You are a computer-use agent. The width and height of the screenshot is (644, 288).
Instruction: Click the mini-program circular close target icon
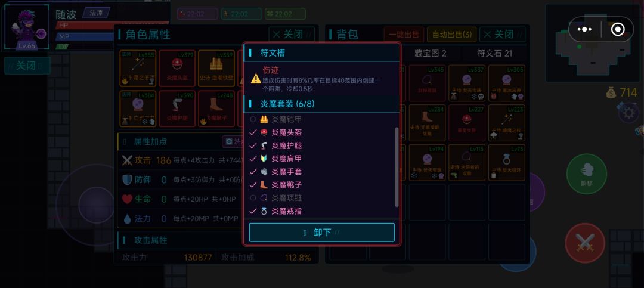[618, 29]
